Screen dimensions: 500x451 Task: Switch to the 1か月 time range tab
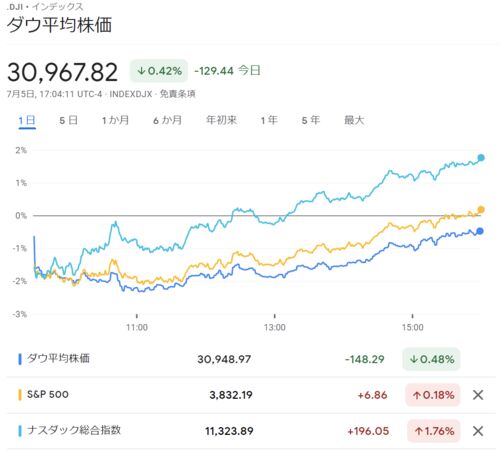[x=115, y=120]
